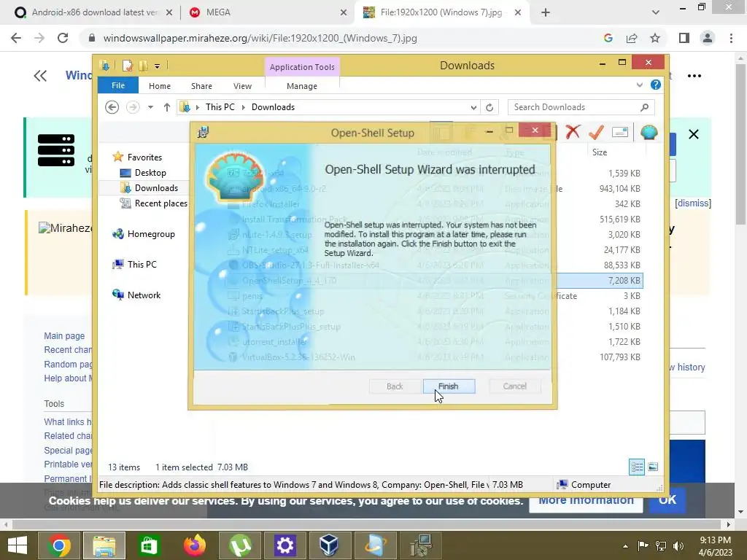Screen dimensions: 747x560
Task: Open Chrome profile icon
Action: coord(708,38)
